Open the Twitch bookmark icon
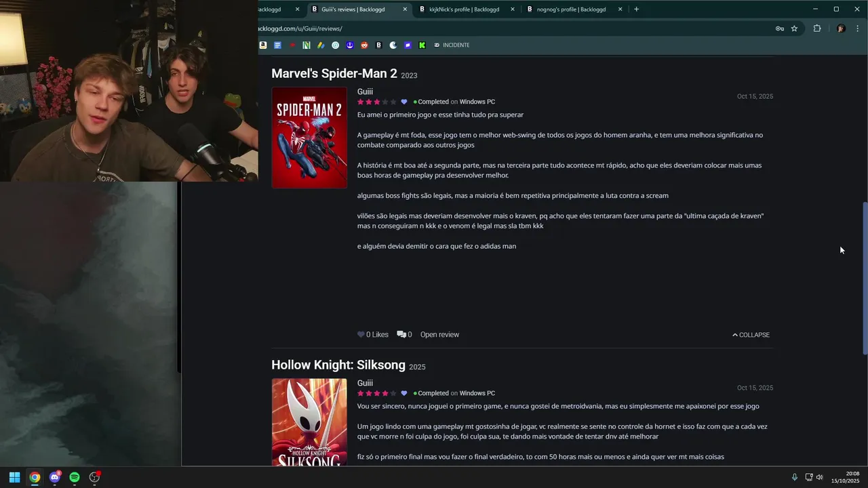The image size is (868, 488). coord(408,45)
